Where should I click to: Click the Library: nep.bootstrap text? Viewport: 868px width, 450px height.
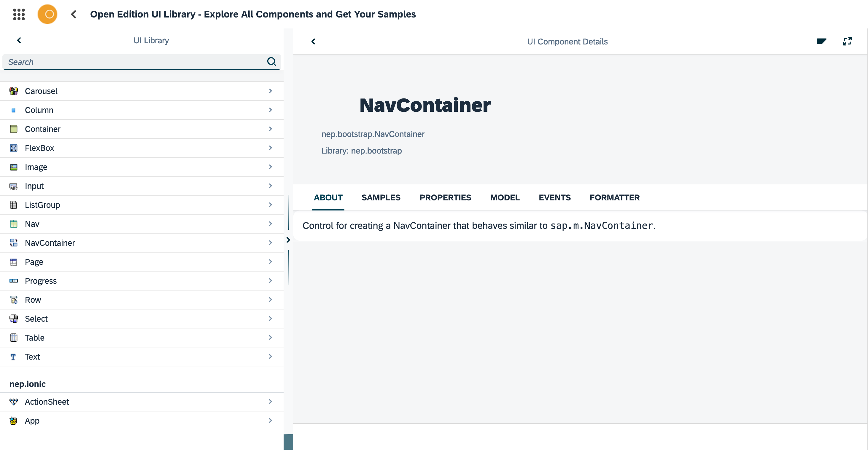(361, 151)
